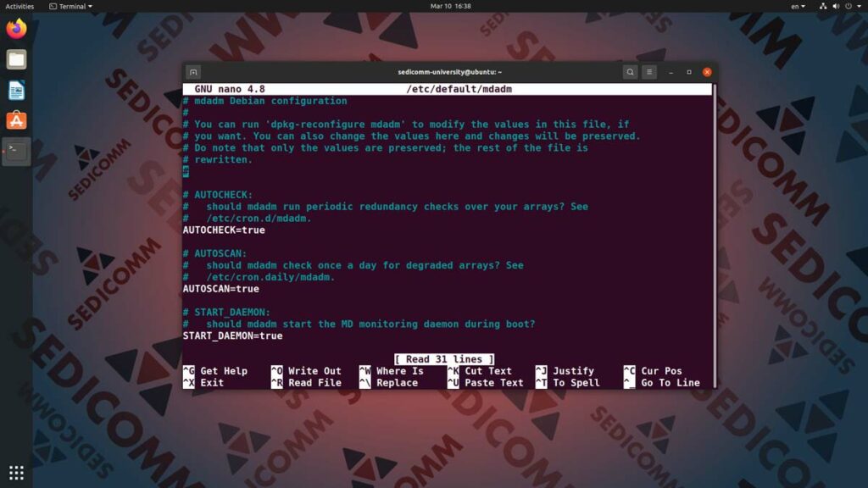Image resolution: width=868 pixels, height=488 pixels.
Task: Select the Terminal icon in the dock
Action: [16, 151]
